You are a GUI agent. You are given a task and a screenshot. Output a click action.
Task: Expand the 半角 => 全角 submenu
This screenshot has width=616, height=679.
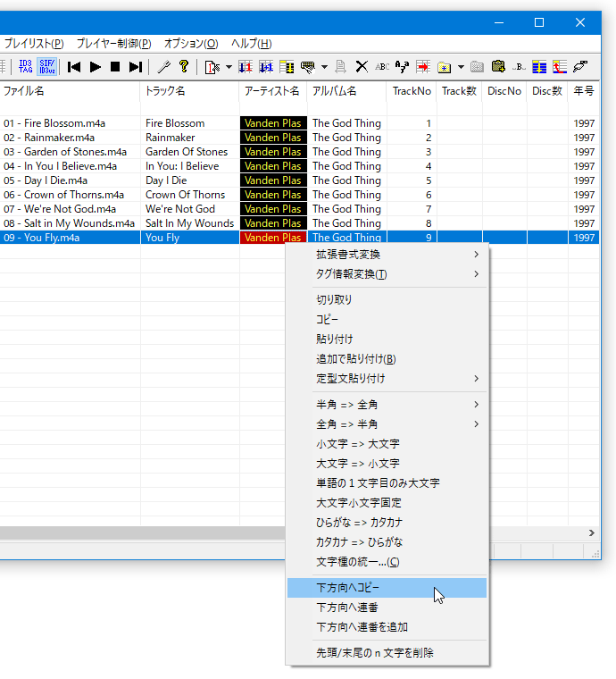(x=387, y=405)
